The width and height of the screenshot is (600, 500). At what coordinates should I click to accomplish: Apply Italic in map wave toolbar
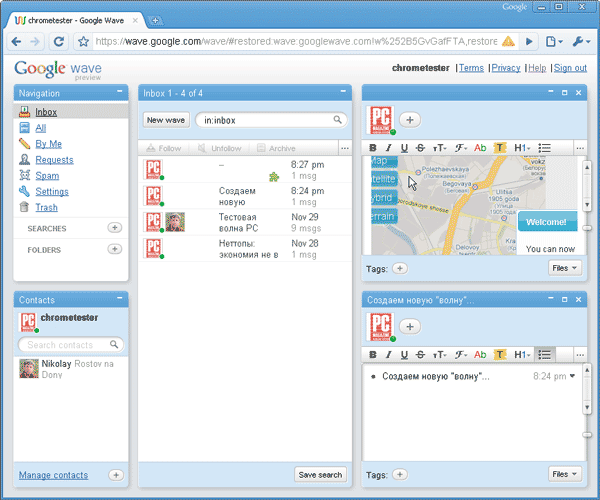click(388, 148)
